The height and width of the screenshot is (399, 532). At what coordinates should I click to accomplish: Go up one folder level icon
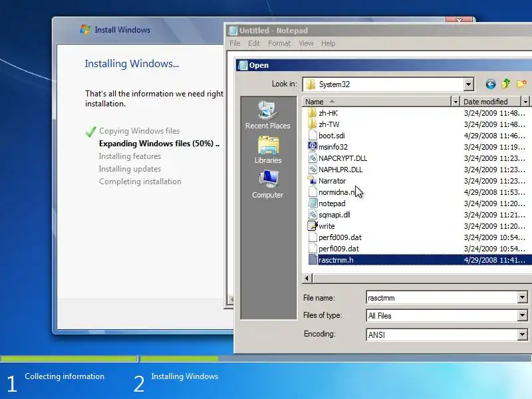(505, 84)
